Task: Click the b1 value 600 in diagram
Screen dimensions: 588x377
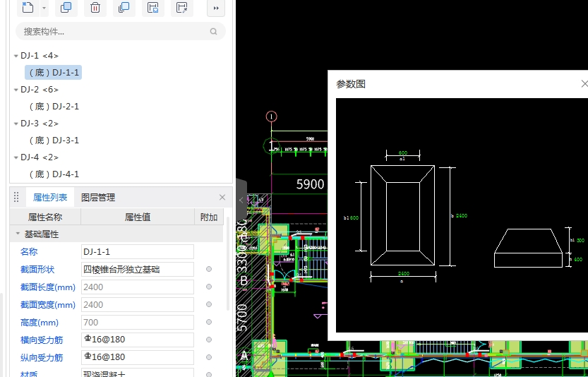Action: tap(354, 217)
